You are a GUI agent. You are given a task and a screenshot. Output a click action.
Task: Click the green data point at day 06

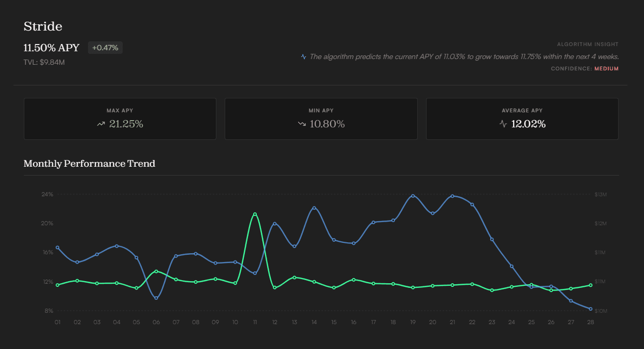(x=156, y=271)
